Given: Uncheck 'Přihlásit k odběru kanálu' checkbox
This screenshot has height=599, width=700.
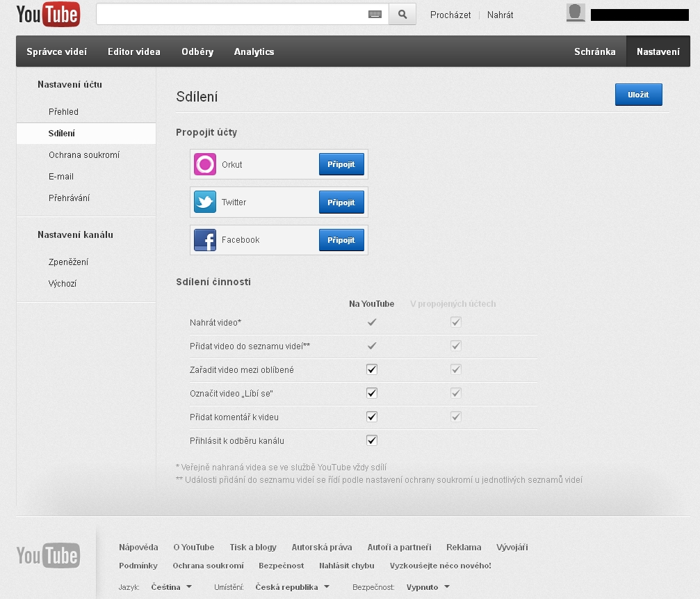Looking at the screenshot, I should (372, 440).
